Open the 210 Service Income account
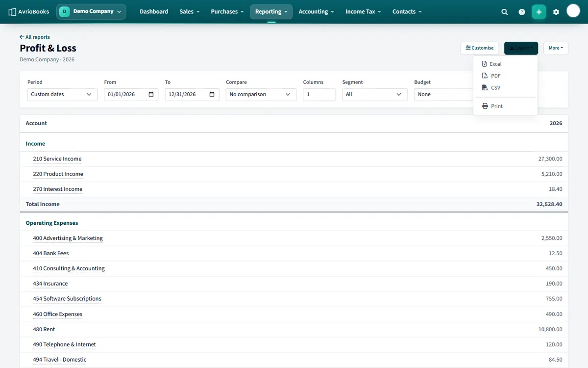The height and width of the screenshot is (368, 588). click(x=57, y=159)
